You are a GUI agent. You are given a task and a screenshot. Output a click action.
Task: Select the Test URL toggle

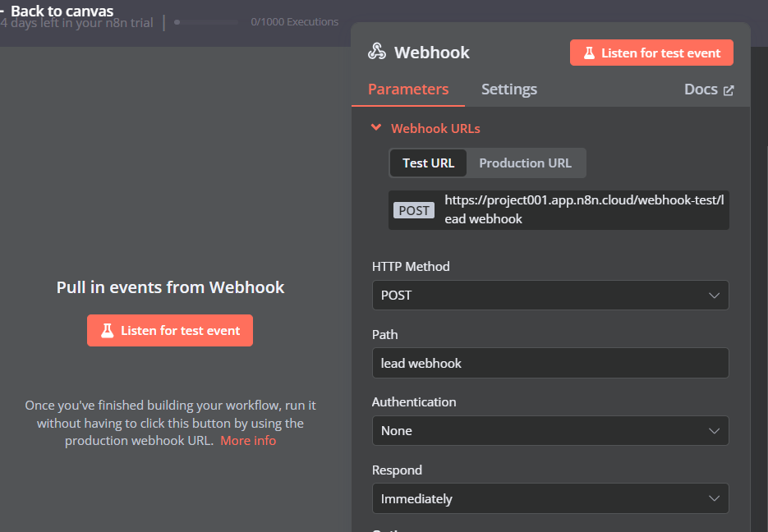click(x=428, y=163)
